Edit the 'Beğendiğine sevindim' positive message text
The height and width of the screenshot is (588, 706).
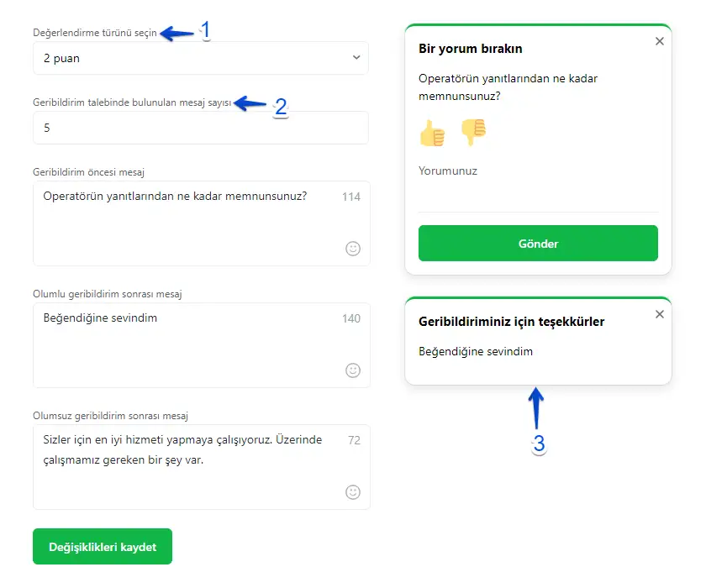(x=100, y=318)
